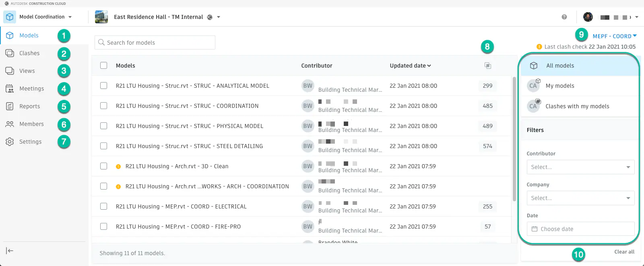Go to Clashes in the sidebar
644x266 pixels.
pyautogui.click(x=29, y=53)
